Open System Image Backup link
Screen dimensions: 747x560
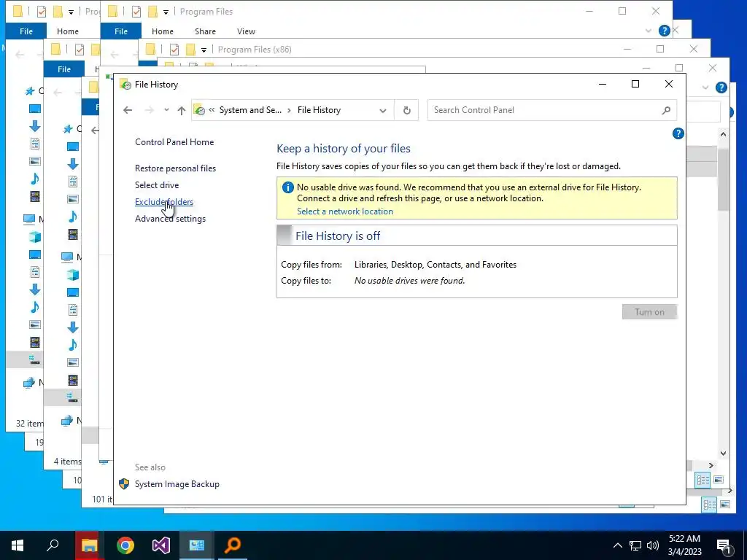(177, 484)
